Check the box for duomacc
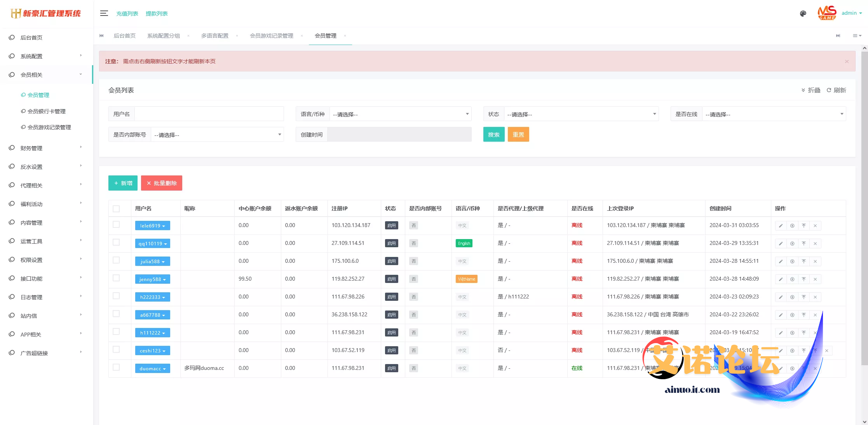Viewport: 868px width, 425px height. point(116,367)
